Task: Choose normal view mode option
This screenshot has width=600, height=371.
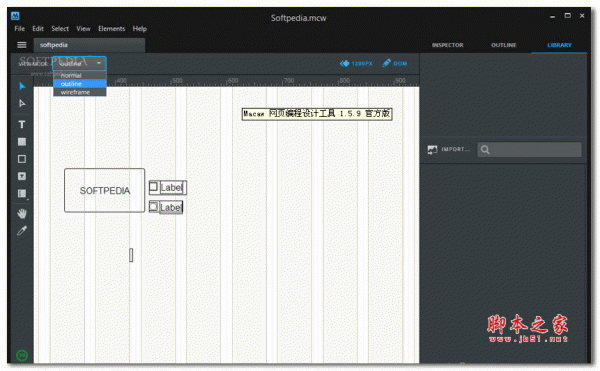Action: click(x=80, y=75)
